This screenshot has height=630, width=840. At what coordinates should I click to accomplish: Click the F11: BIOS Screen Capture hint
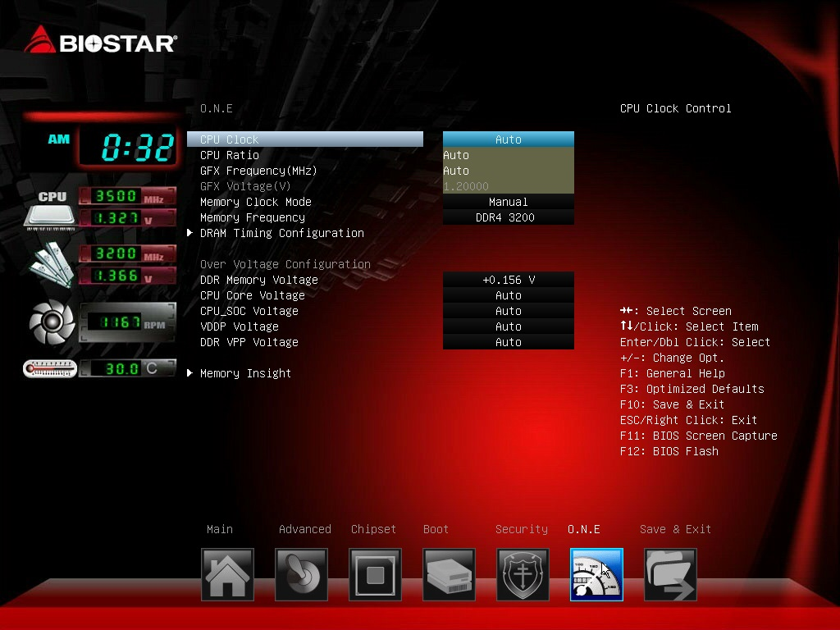(x=699, y=436)
